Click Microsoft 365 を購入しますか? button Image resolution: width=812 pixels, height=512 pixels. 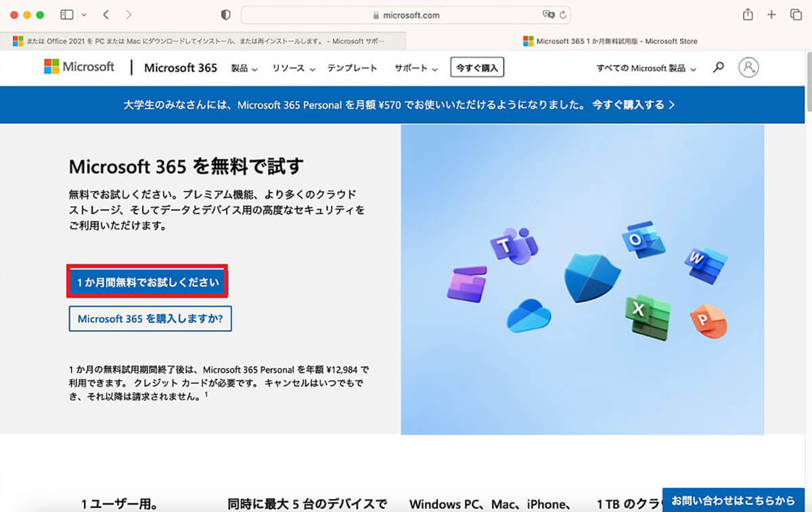(x=150, y=319)
